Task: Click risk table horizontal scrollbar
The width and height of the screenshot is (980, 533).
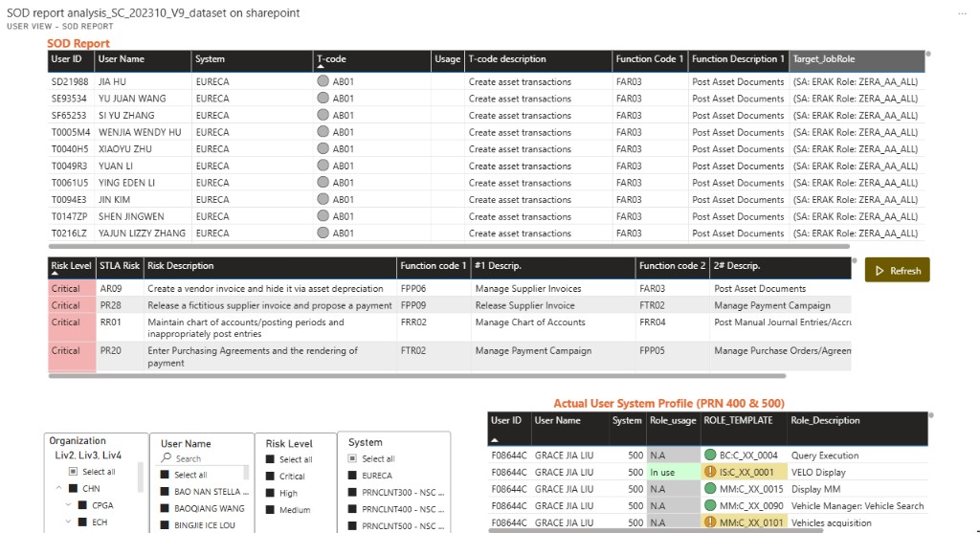Action: [x=417, y=375]
